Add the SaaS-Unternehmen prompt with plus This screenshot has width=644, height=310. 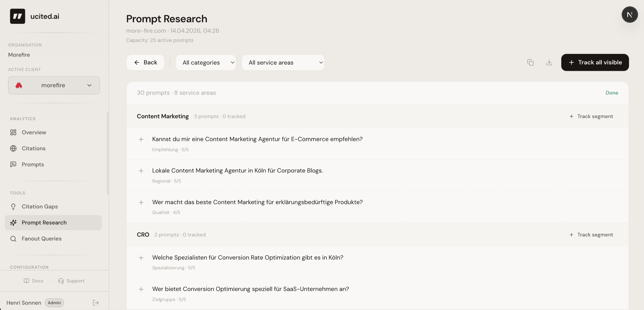click(141, 289)
